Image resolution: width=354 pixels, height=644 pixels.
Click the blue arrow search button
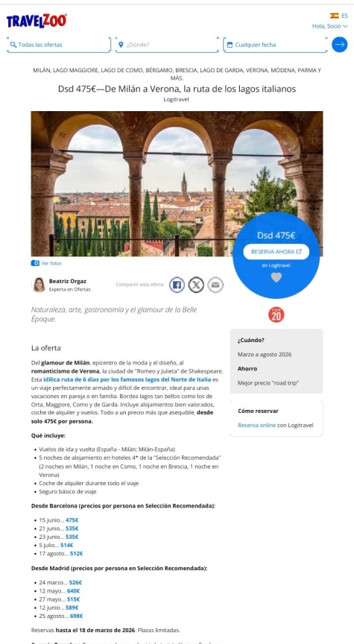coord(340,45)
